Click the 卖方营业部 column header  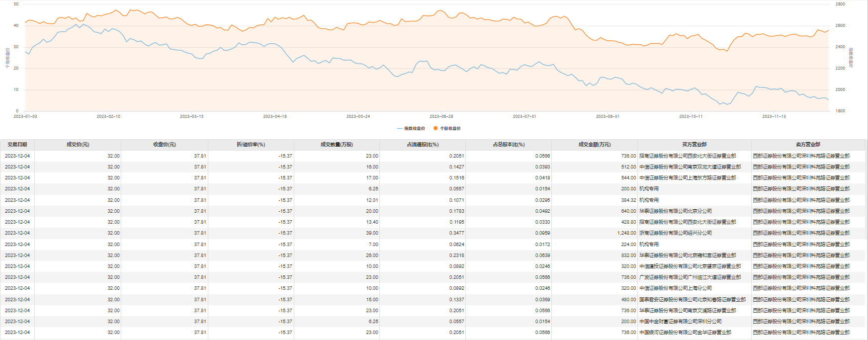click(808, 145)
